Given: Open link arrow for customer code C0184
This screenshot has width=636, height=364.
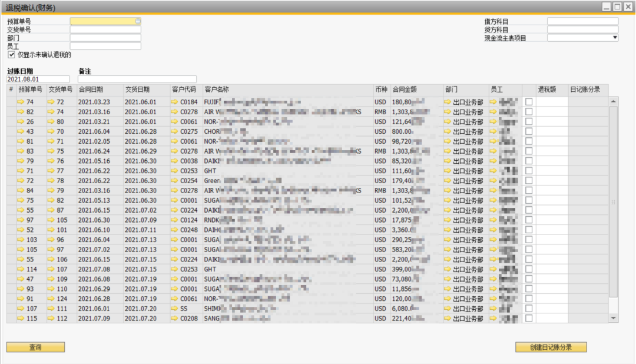Looking at the screenshot, I should 174,102.
